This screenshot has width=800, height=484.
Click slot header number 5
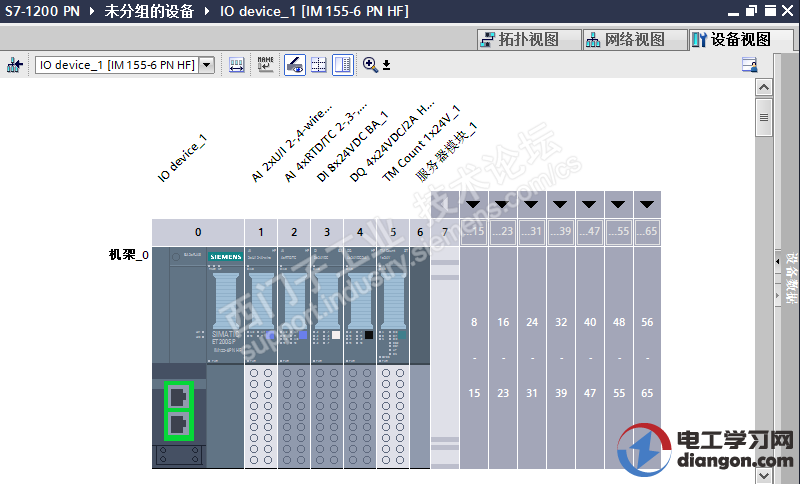point(393,233)
